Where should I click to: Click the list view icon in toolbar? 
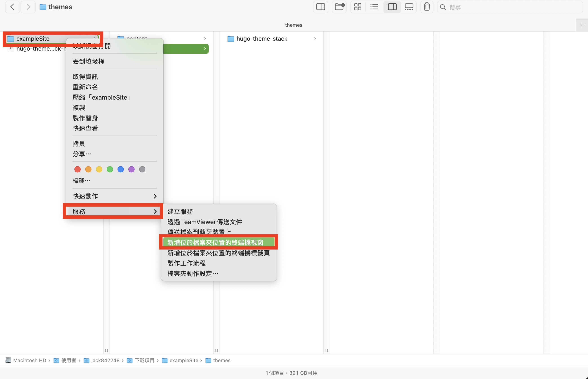[374, 7]
